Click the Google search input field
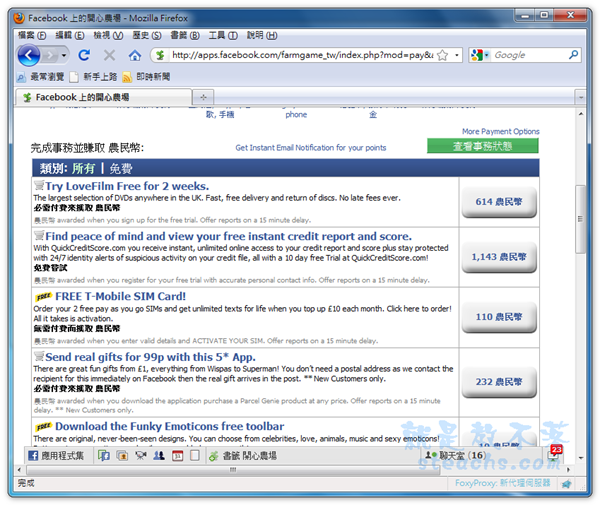The image size is (600, 505). [529, 55]
